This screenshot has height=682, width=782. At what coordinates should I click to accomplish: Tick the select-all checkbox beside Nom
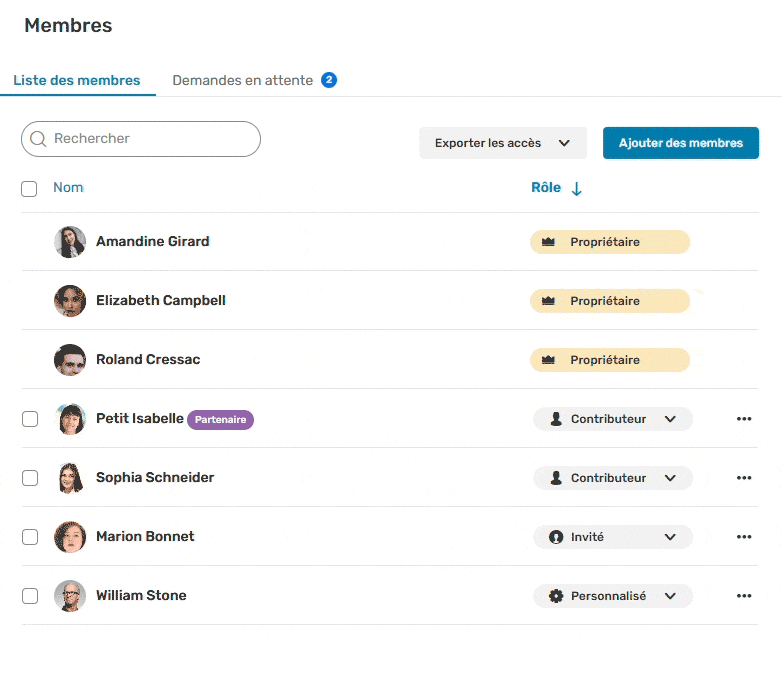[x=29, y=189]
